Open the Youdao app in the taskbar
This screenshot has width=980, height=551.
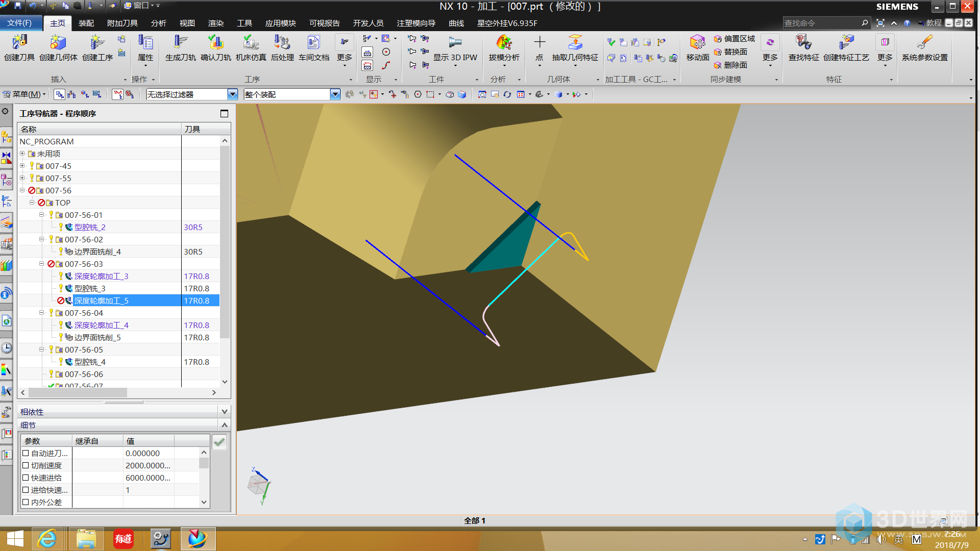[123, 539]
